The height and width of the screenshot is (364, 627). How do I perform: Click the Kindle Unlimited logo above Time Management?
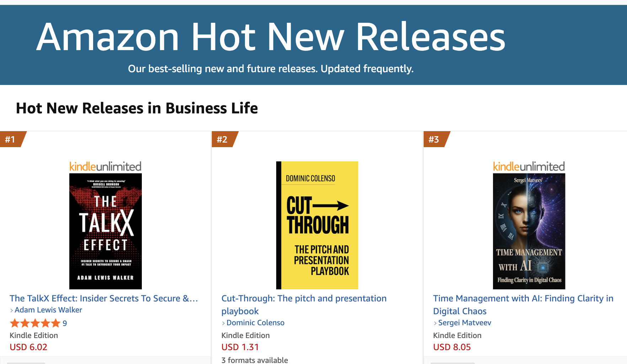point(529,166)
